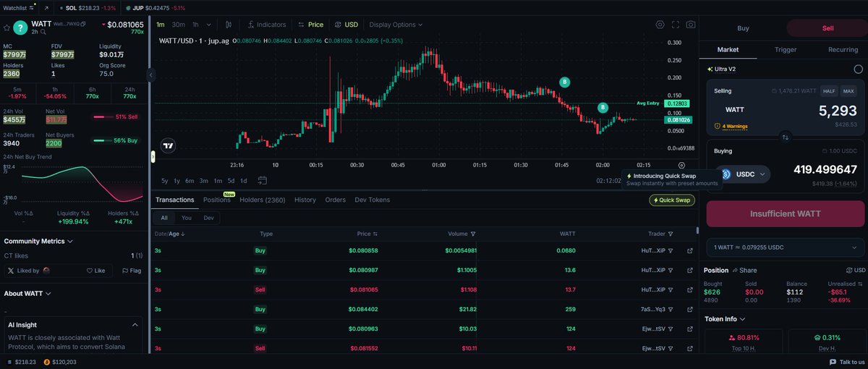
Task: Click the Quick Swap button
Action: pos(672,200)
